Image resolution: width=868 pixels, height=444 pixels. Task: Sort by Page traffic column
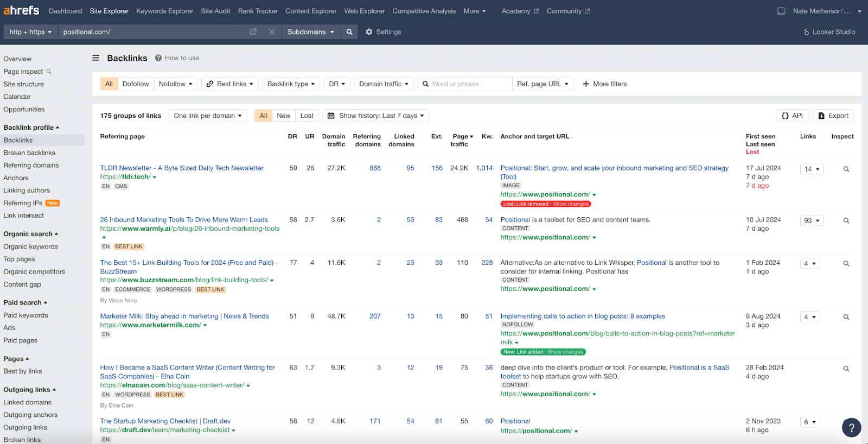(x=461, y=140)
